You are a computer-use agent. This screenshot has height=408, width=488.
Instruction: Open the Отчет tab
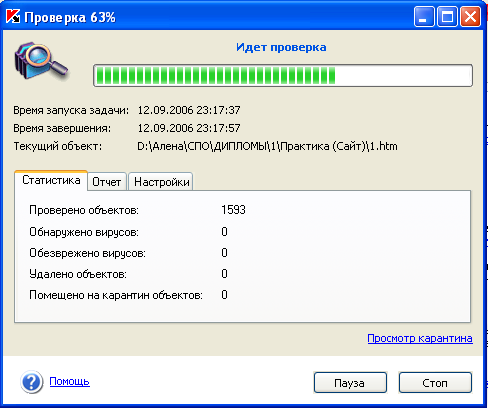[x=107, y=182]
